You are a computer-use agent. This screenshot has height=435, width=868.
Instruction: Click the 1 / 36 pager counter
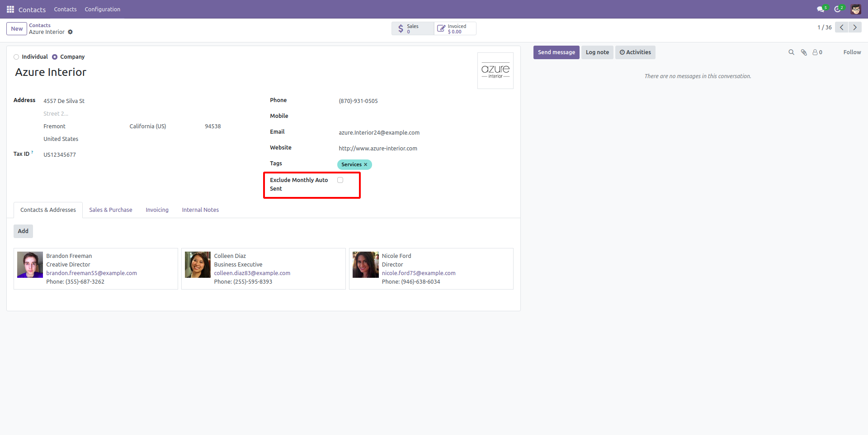(x=825, y=28)
